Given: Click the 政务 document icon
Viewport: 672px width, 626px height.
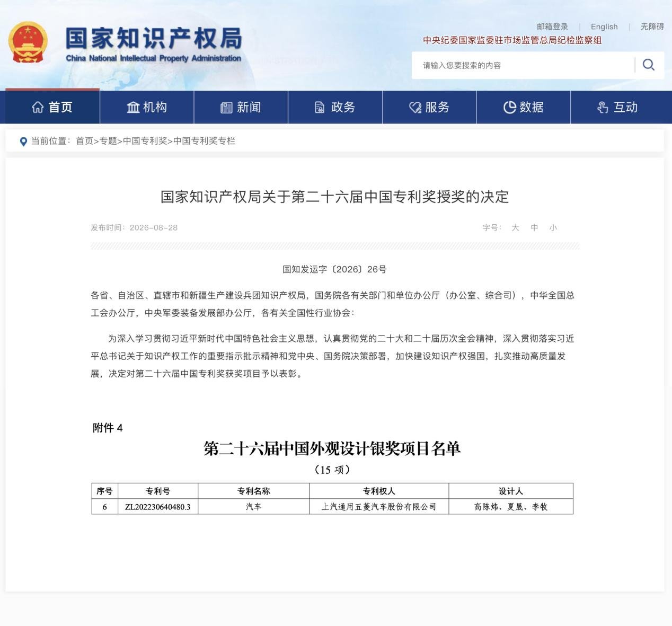Looking at the screenshot, I should coord(320,108).
